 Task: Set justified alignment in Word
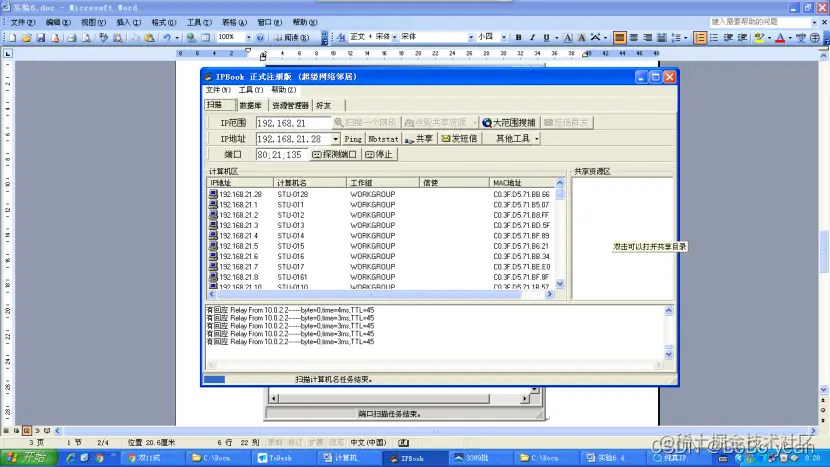[x=619, y=37]
